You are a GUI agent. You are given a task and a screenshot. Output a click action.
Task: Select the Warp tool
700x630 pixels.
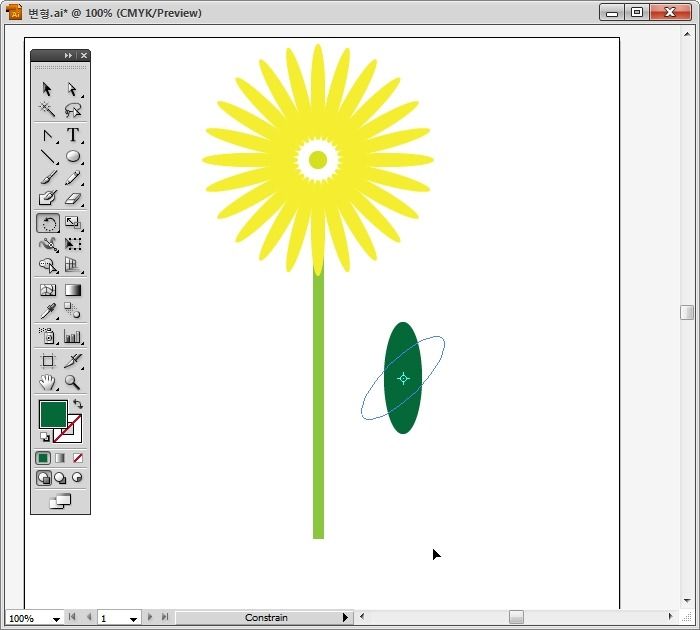click(x=47, y=244)
